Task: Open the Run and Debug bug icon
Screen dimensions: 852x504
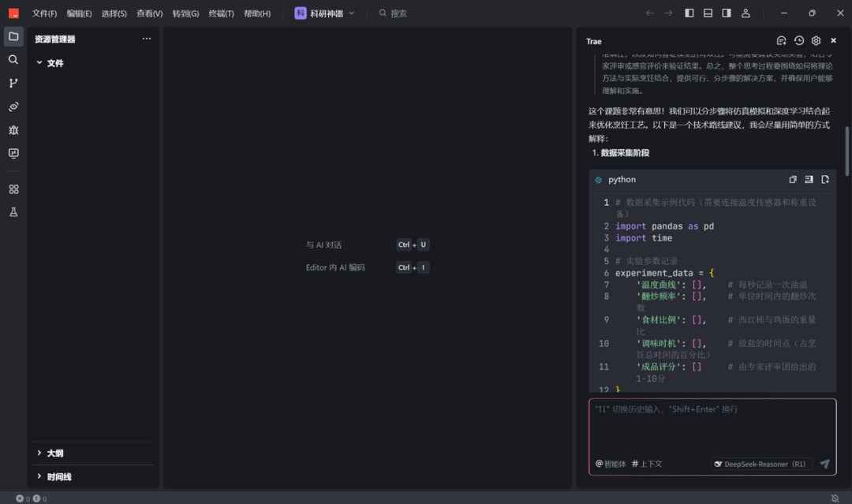Action: click(13, 130)
